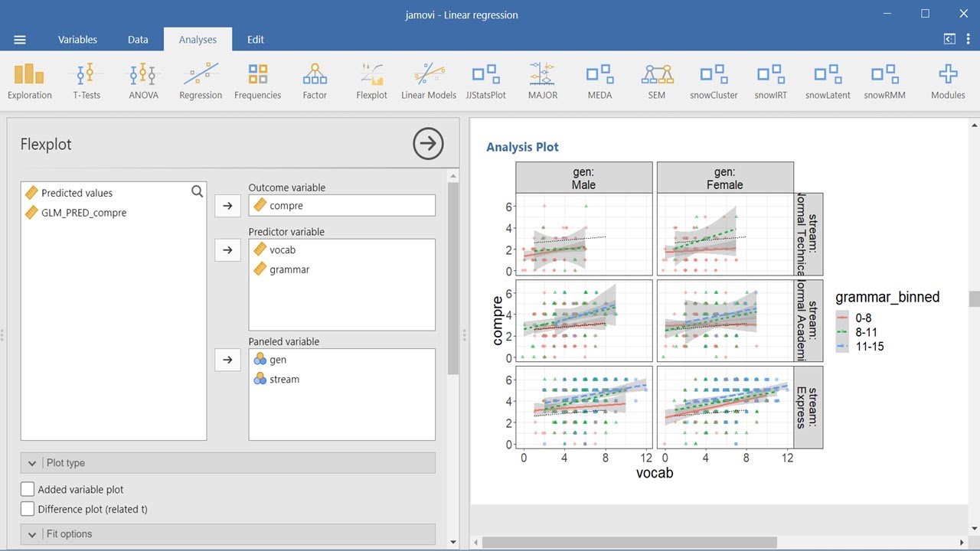Screen dimensions: 980x551
Task: Open the Linear Models module
Action: 429,81
